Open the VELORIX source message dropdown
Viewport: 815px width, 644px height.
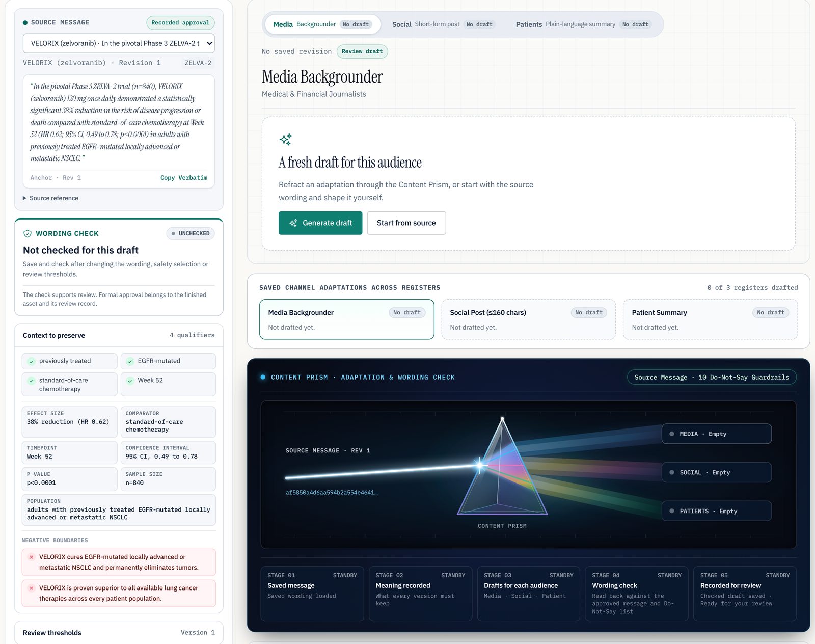(x=119, y=43)
